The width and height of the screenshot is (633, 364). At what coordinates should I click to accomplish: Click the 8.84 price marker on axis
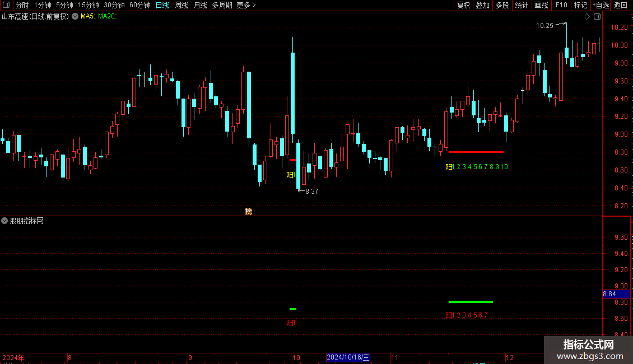pos(616,294)
